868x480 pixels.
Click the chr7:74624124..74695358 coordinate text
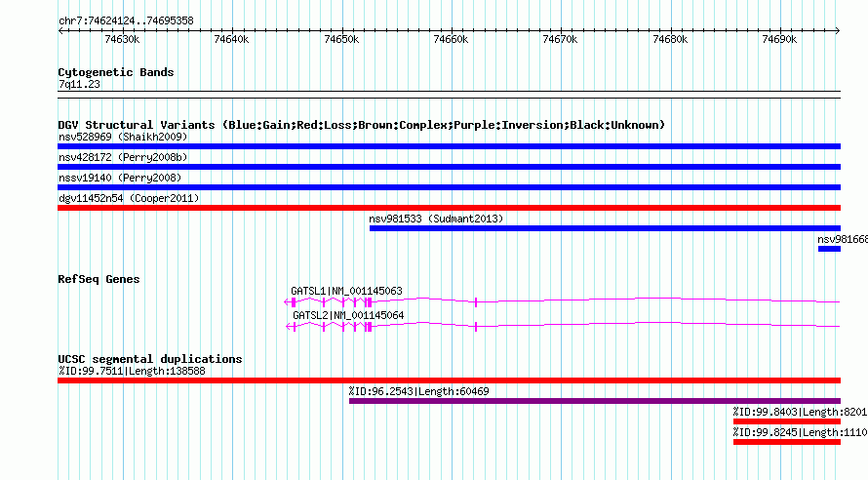click(126, 20)
